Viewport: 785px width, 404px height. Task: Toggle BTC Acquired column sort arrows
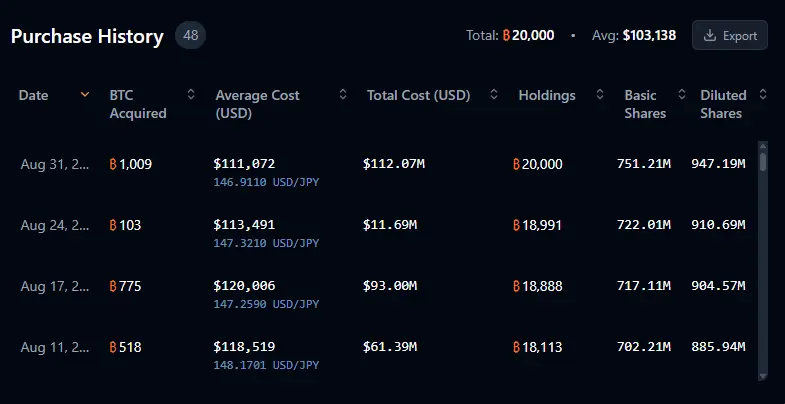point(191,94)
